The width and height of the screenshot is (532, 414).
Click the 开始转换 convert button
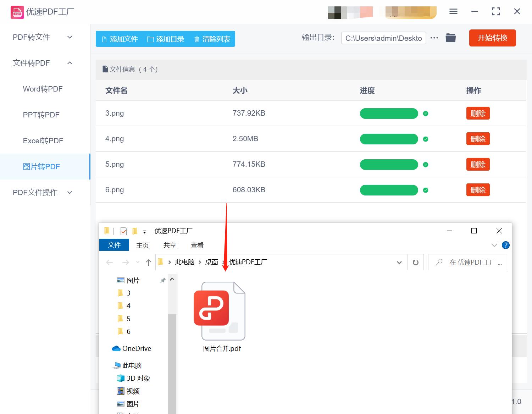coord(492,38)
